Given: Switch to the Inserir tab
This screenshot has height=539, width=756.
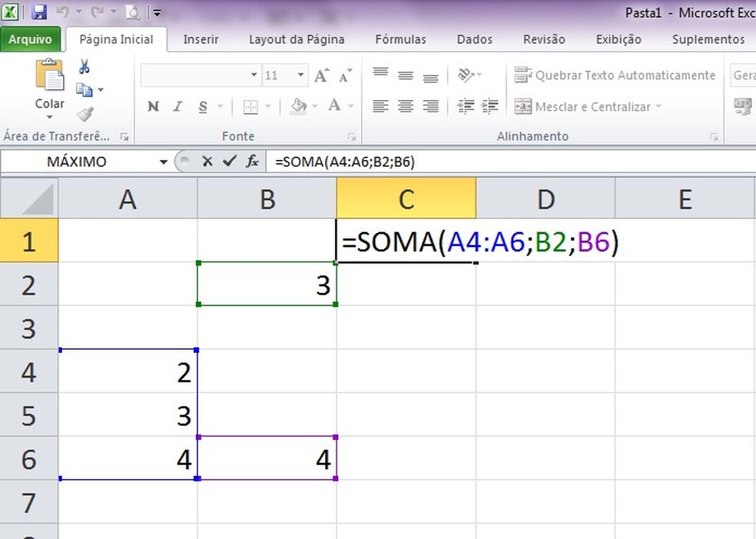Looking at the screenshot, I should [x=201, y=39].
